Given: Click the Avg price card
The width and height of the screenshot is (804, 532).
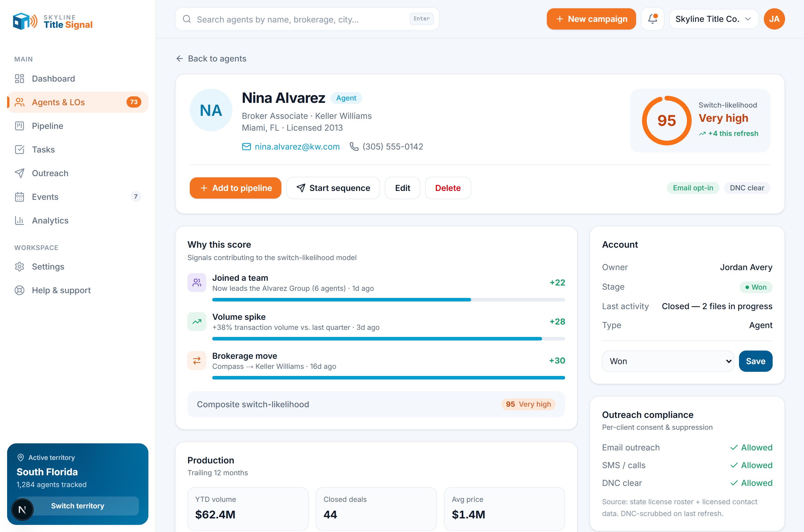Looking at the screenshot, I should pos(504,509).
